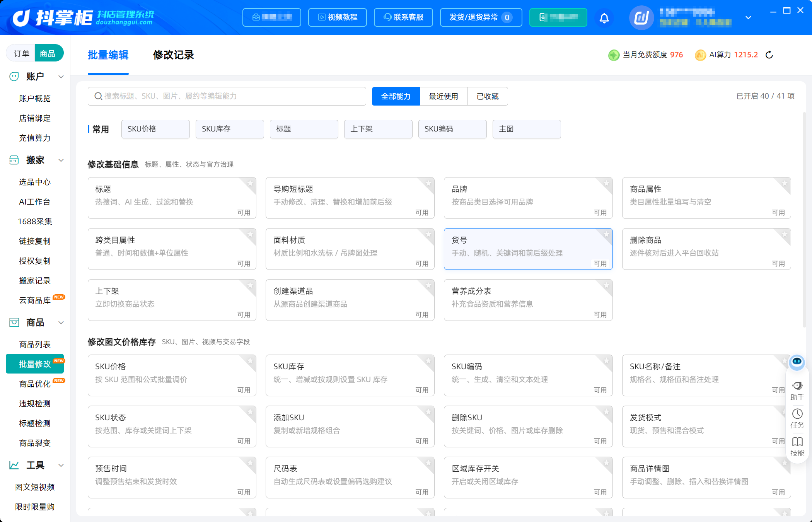Collapse the 搬家 sidebar section
The image size is (812, 522).
[61, 160]
